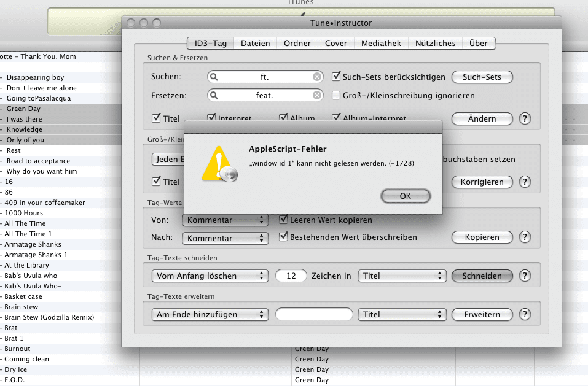Screen dimensions: 588x386
Task: Toggle the Album checkbox
Action: tap(283, 117)
